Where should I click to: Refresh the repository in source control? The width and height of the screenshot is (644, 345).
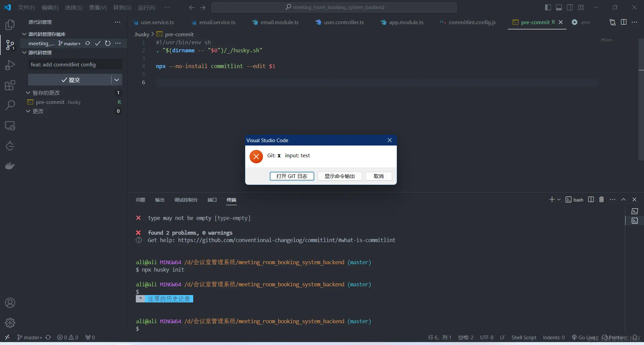point(108,43)
